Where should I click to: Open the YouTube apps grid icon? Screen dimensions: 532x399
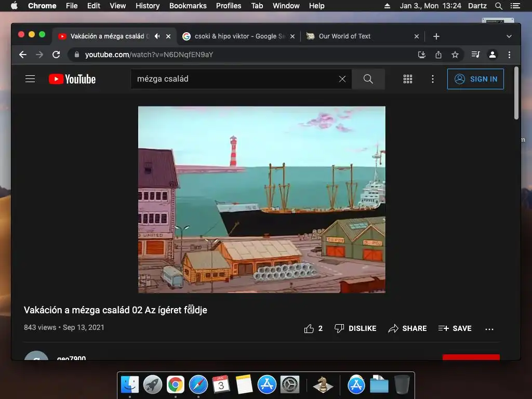[x=407, y=79]
